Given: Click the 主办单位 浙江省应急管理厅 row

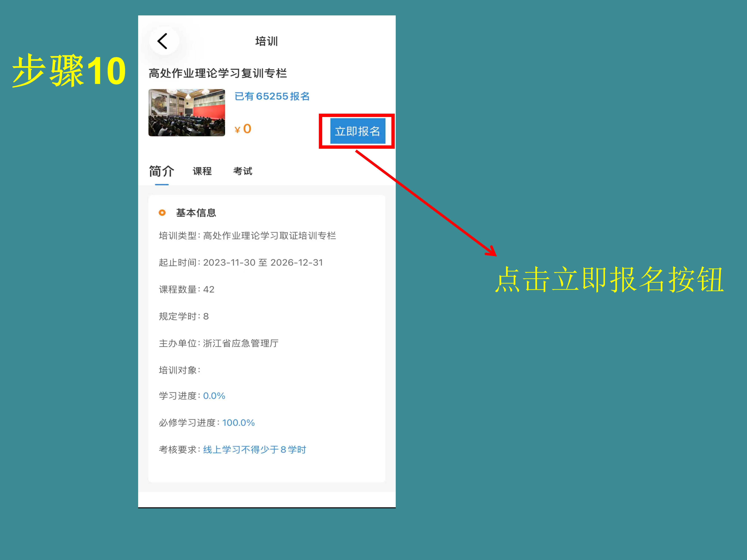Looking at the screenshot, I should 218,343.
